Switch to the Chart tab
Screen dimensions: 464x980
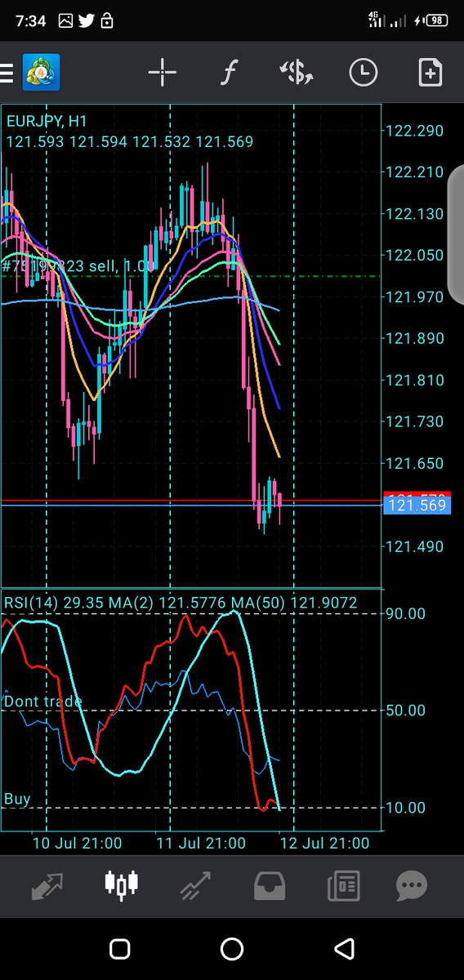pos(122,884)
